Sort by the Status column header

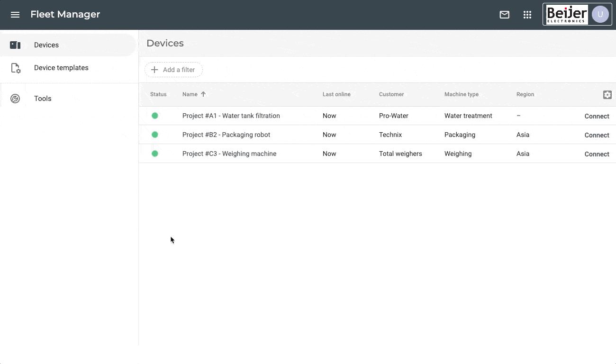pos(158,94)
